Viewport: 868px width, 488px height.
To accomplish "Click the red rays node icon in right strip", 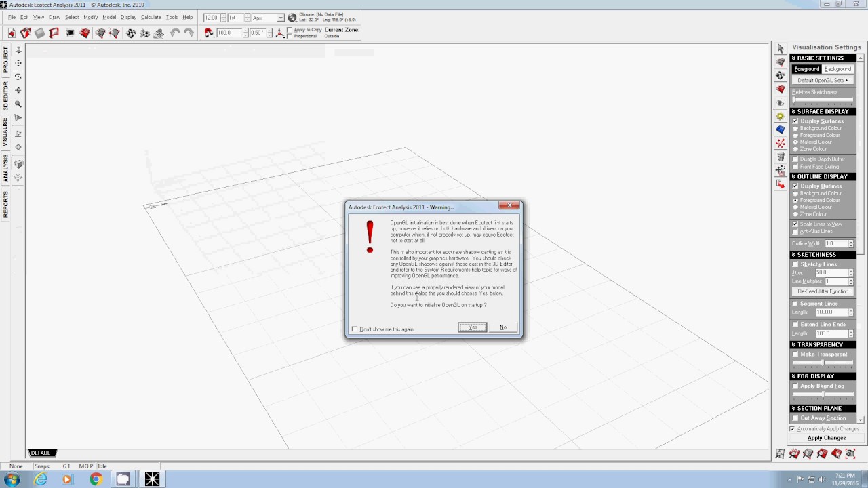I will click(x=781, y=143).
